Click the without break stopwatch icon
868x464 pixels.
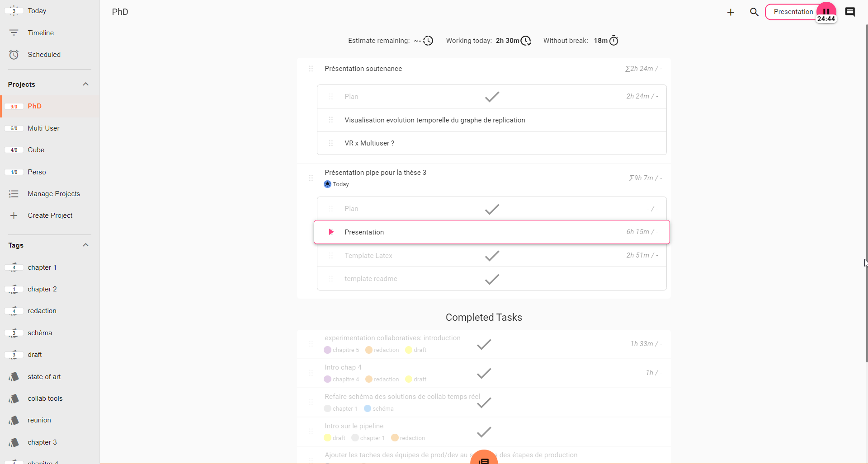(x=613, y=41)
